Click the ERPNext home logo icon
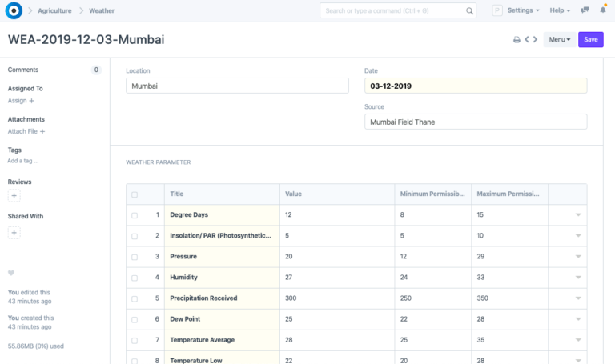Image resolution: width=615 pixels, height=364 pixels. (x=14, y=10)
